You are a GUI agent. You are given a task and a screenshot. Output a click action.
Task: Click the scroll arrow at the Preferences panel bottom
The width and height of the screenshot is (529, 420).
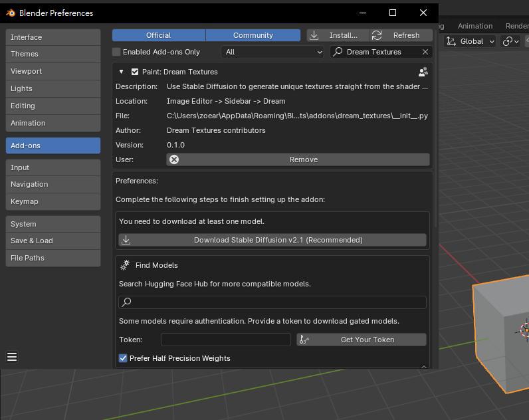424,366
